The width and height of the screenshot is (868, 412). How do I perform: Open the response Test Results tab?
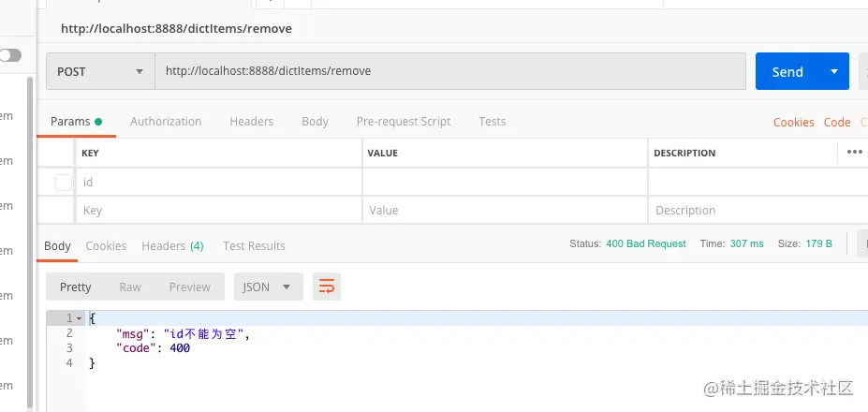tap(254, 246)
